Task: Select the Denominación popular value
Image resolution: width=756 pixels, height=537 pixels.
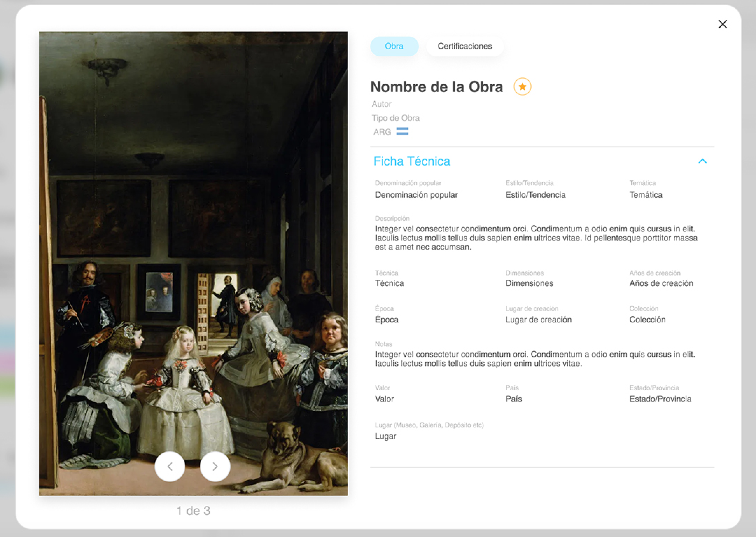Action: (416, 195)
